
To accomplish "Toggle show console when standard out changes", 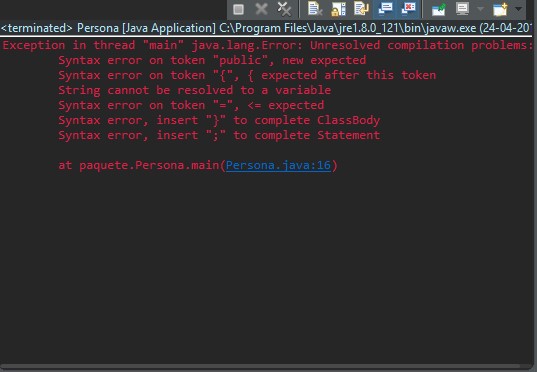I will 385,9.
